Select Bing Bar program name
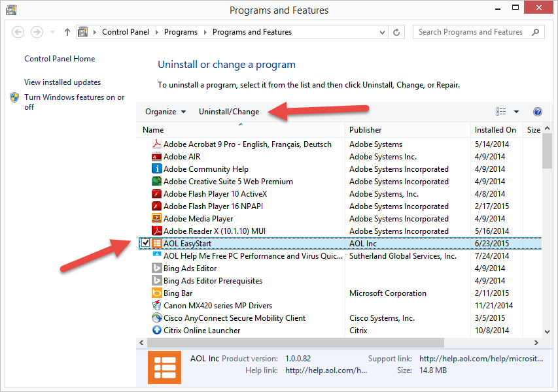Screen dimensions: 558x392 coord(178,293)
